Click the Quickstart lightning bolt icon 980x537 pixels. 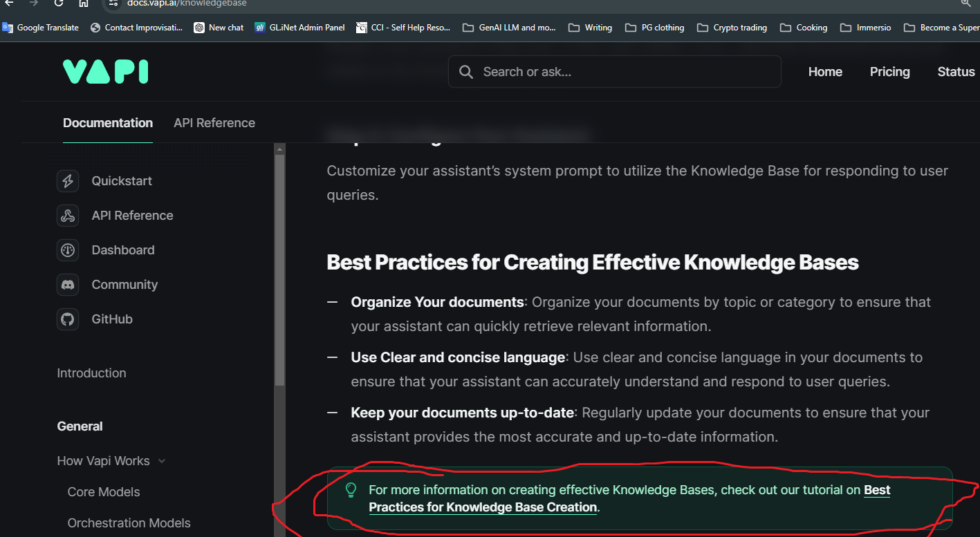(x=68, y=181)
